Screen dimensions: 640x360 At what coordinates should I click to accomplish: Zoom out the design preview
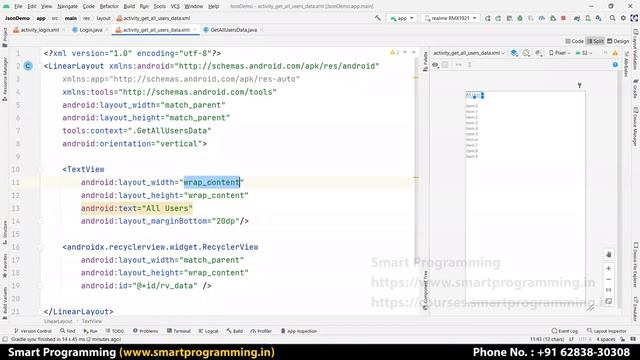click(608, 280)
